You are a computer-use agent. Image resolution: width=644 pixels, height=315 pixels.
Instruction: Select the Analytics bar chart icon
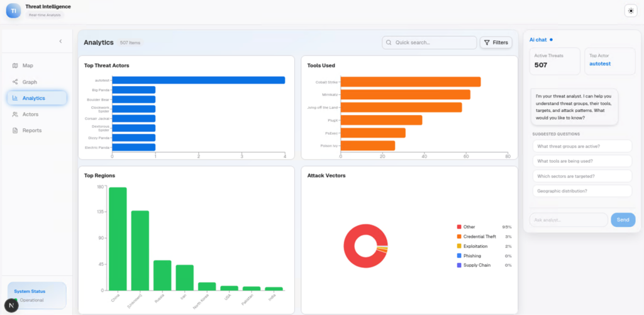15,98
